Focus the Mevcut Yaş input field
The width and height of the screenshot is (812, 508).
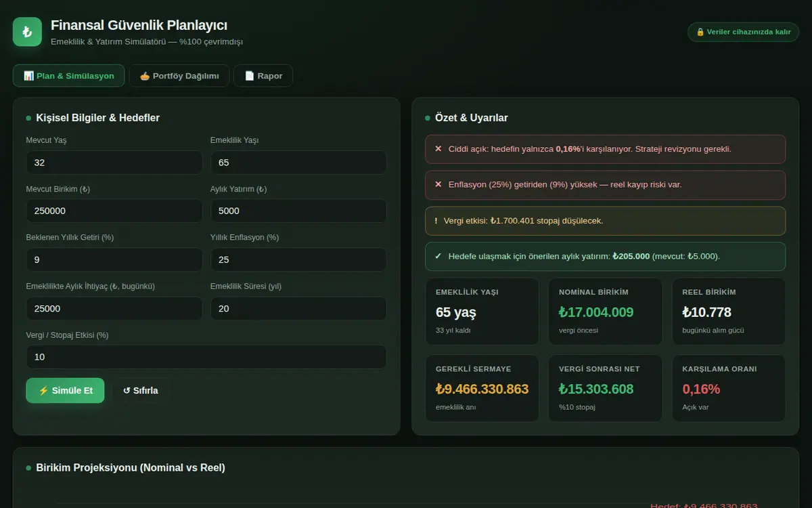tap(114, 163)
